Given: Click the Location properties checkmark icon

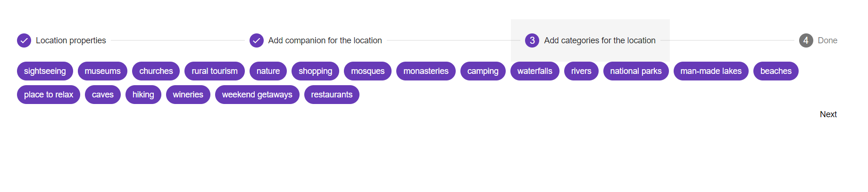Looking at the screenshot, I should pyautogui.click(x=24, y=40).
